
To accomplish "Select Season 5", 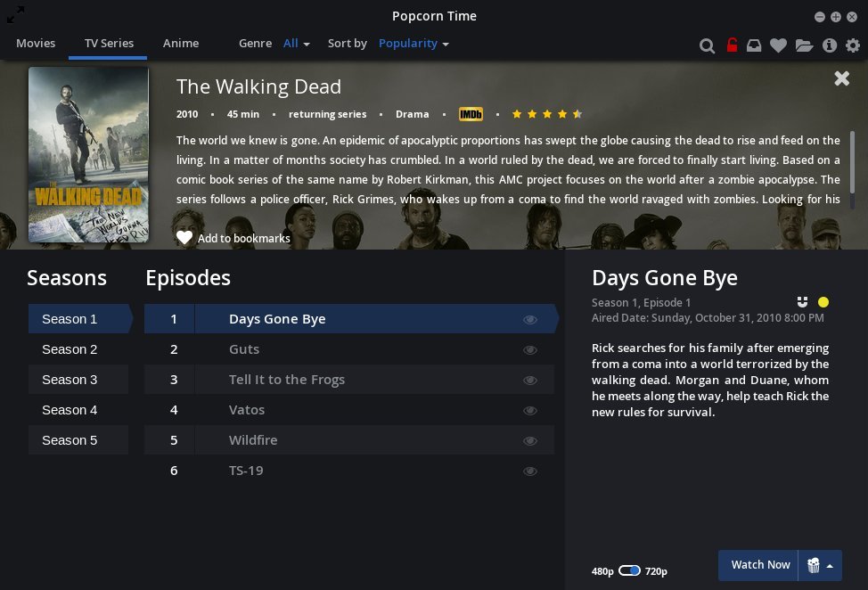I will (x=78, y=440).
